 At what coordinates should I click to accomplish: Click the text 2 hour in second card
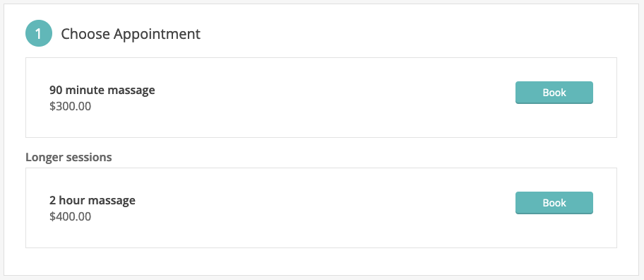coord(68,200)
